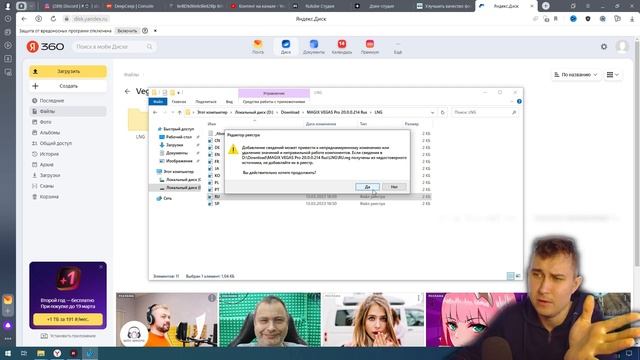Open the Документы service icon
This screenshot has width=640, height=360.
(313, 47)
